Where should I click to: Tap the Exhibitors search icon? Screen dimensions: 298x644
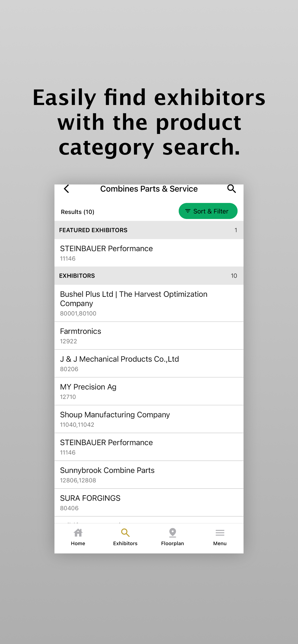tap(125, 533)
